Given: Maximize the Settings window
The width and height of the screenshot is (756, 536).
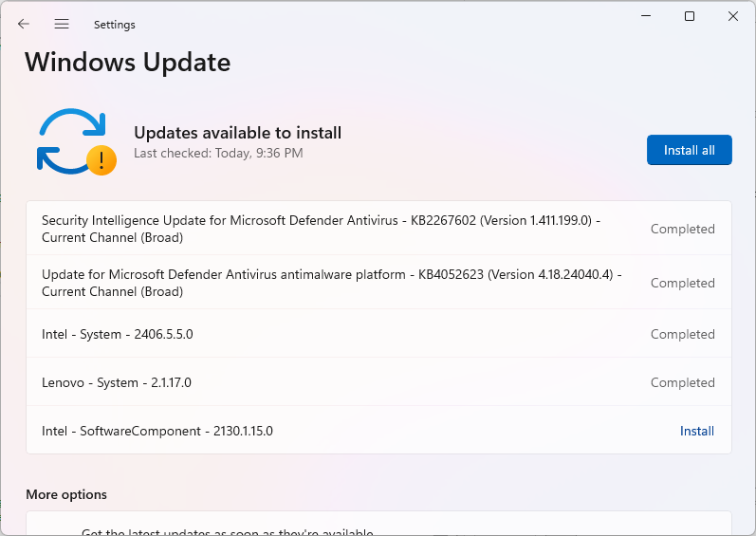Looking at the screenshot, I should click(690, 16).
